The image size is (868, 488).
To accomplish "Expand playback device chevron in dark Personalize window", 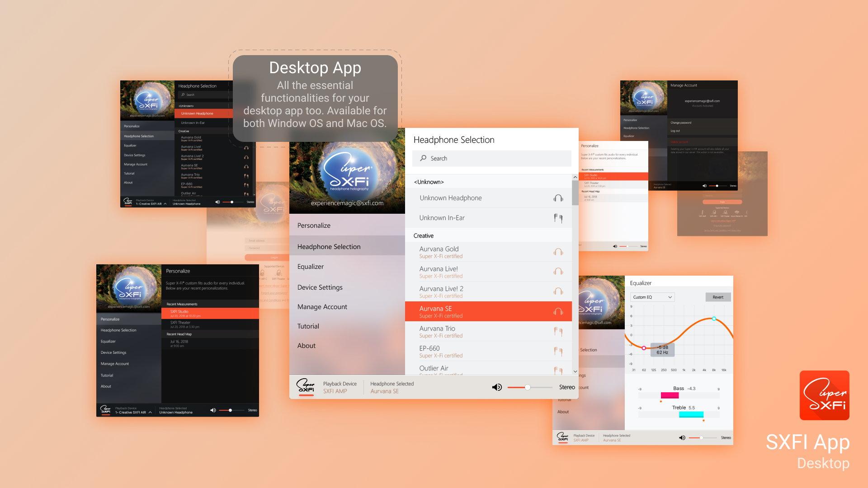I will pyautogui.click(x=150, y=413).
